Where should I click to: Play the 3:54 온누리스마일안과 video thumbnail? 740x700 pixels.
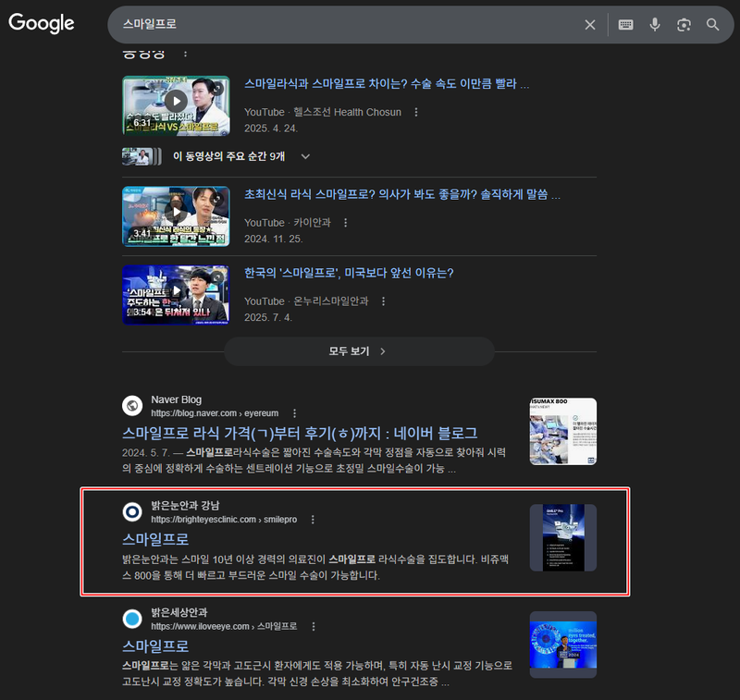176,295
